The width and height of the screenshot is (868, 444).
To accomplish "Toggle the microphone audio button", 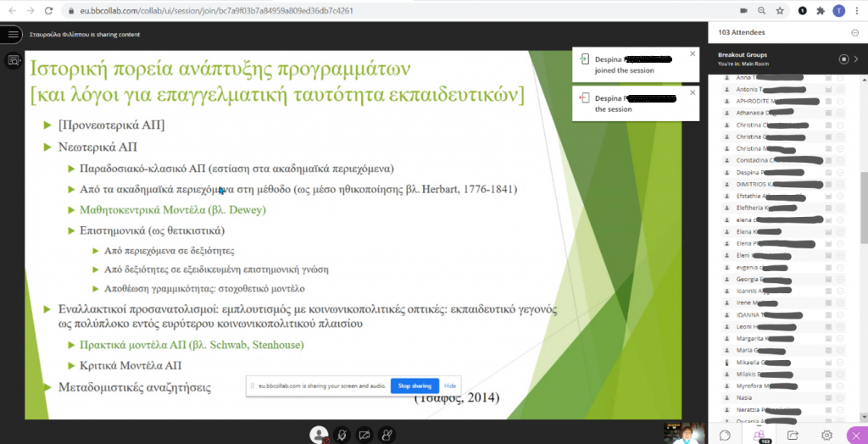I will (x=342, y=435).
